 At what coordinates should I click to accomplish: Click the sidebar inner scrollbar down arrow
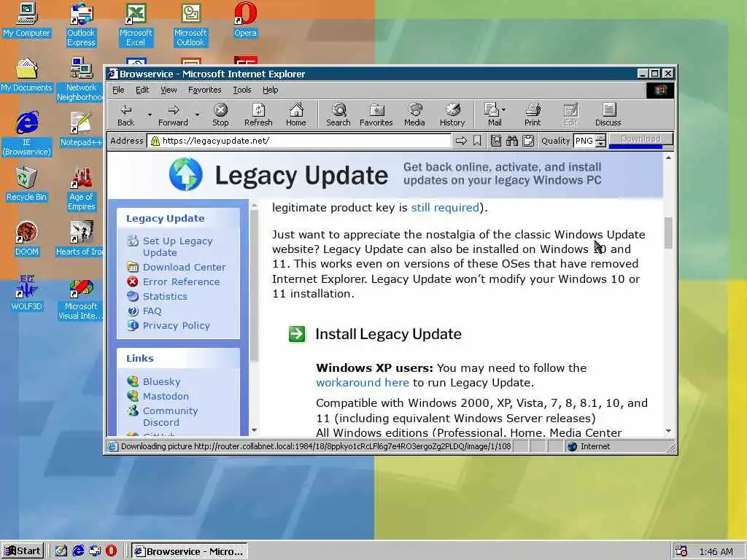(255, 430)
